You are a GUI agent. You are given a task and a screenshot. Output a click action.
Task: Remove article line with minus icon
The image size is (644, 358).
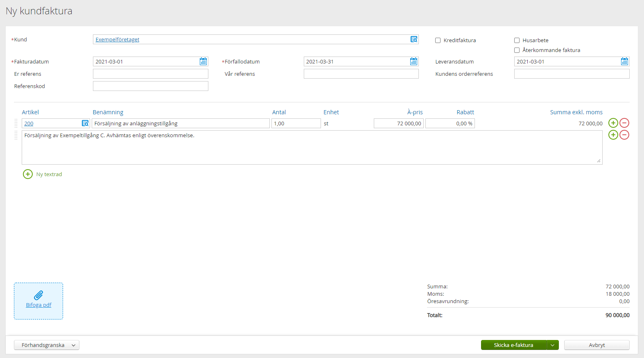pos(624,123)
